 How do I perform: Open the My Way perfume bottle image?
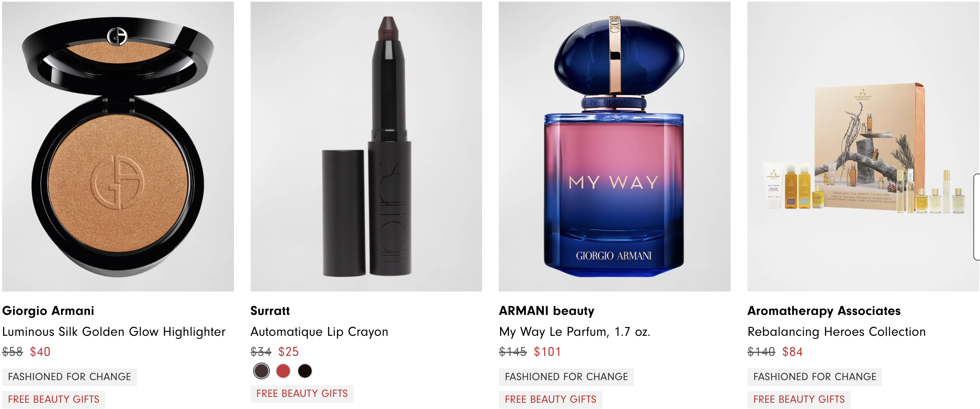[614, 146]
